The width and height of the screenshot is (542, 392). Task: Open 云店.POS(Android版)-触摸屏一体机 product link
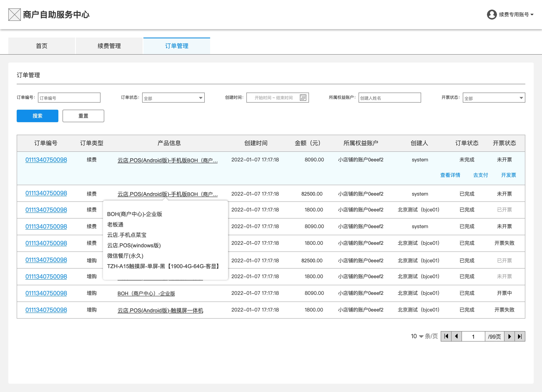[x=160, y=310]
